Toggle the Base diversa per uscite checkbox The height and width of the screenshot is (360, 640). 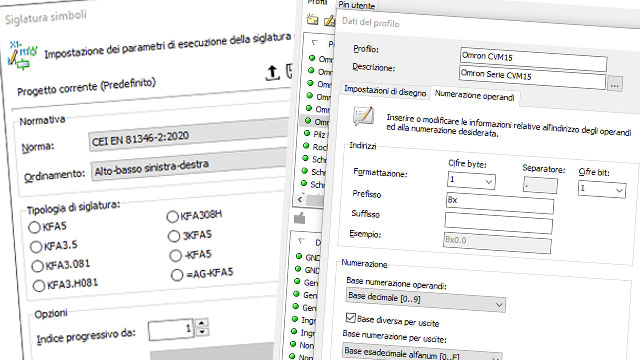[350, 317]
